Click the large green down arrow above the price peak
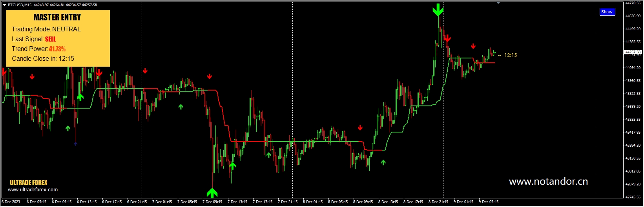This screenshot has height=207, width=644. click(x=438, y=10)
